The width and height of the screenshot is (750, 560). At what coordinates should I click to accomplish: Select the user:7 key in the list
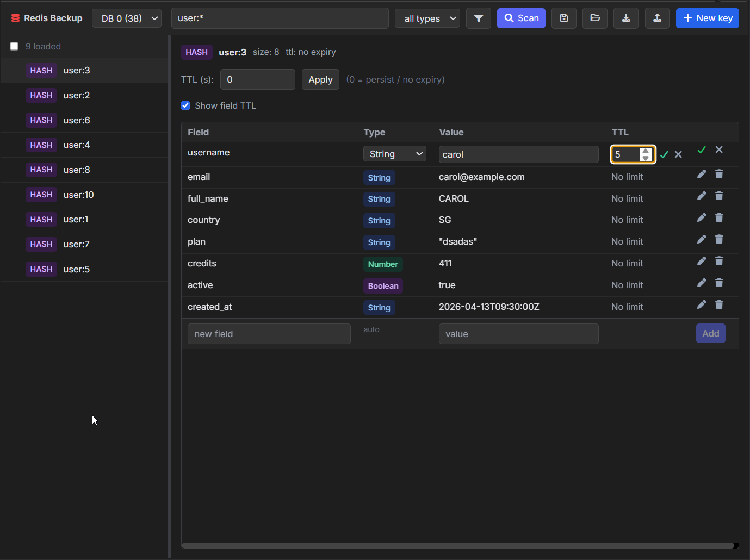84,244
